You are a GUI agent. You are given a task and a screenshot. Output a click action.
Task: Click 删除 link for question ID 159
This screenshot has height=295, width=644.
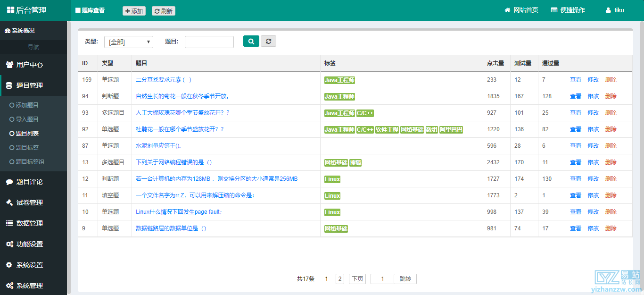coord(611,80)
